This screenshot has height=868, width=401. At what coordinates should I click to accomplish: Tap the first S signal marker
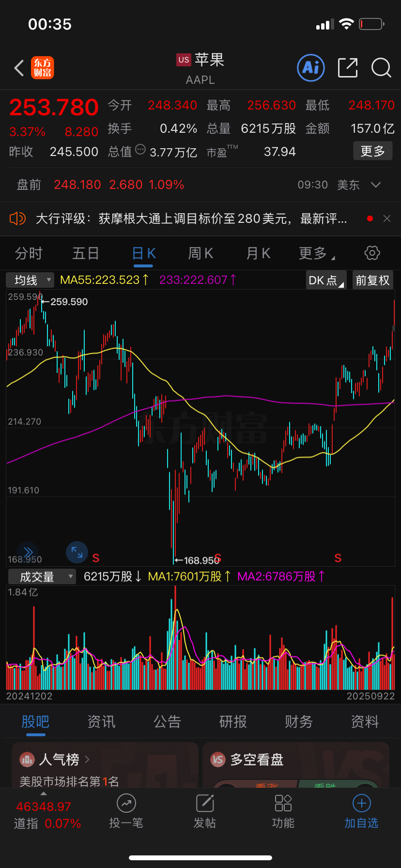[x=96, y=558]
